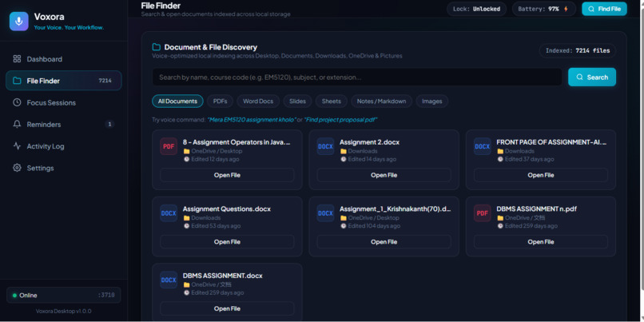Click the Dashboard grid icon

(17, 59)
